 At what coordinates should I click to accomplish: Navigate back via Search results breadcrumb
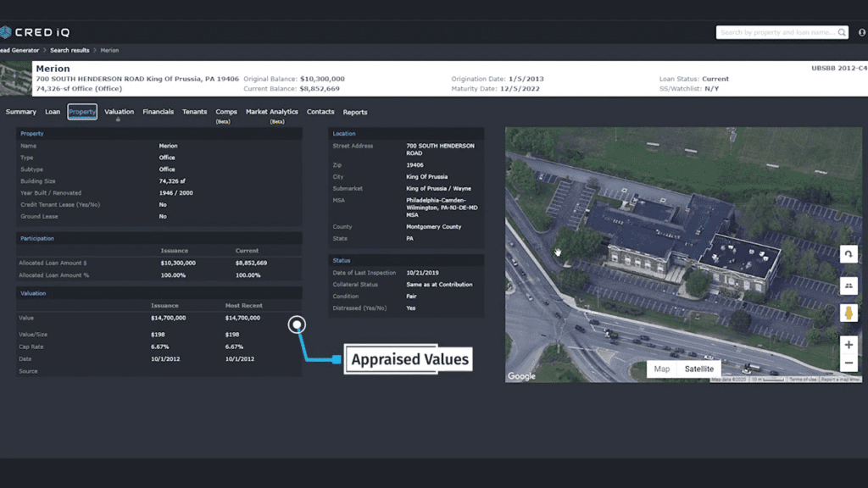click(x=70, y=50)
